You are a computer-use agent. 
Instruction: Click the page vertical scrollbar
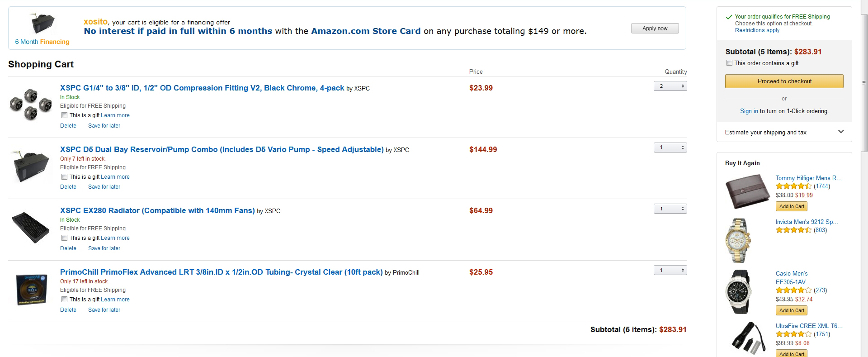[864, 81]
